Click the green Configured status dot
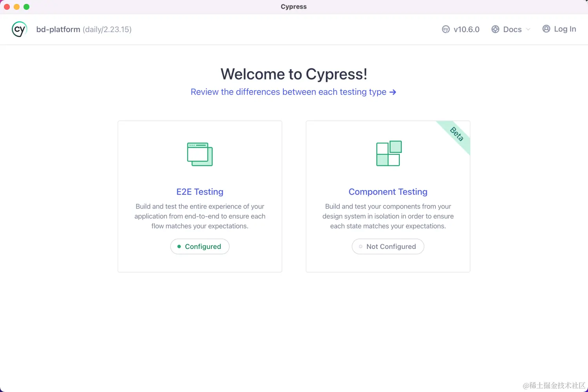The image size is (588, 392). [x=179, y=247]
